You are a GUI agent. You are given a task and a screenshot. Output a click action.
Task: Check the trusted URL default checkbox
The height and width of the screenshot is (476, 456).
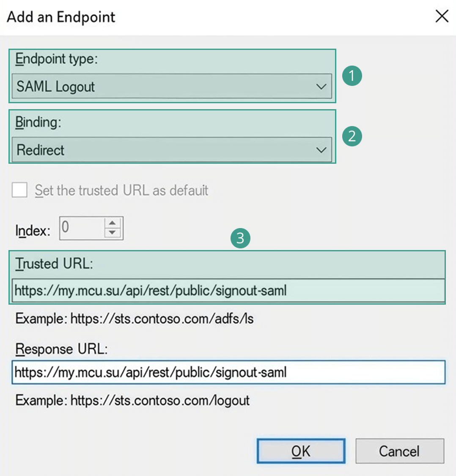pyautogui.click(x=19, y=190)
